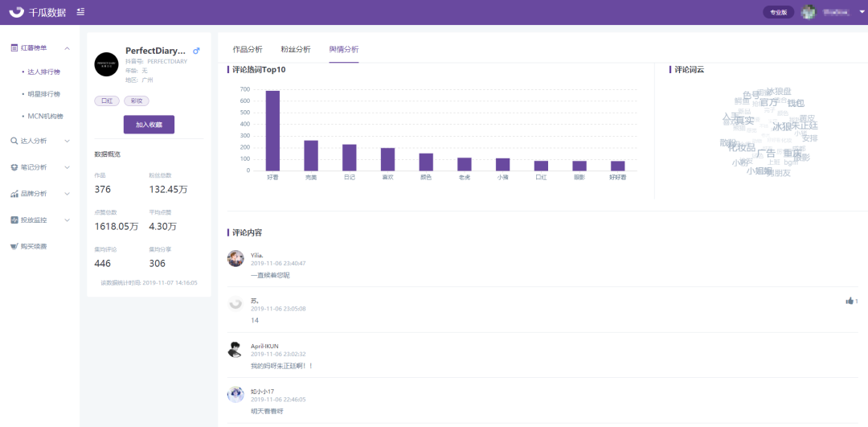
Task: Click the 眼影 bar in chart
Action: point(579,166)
